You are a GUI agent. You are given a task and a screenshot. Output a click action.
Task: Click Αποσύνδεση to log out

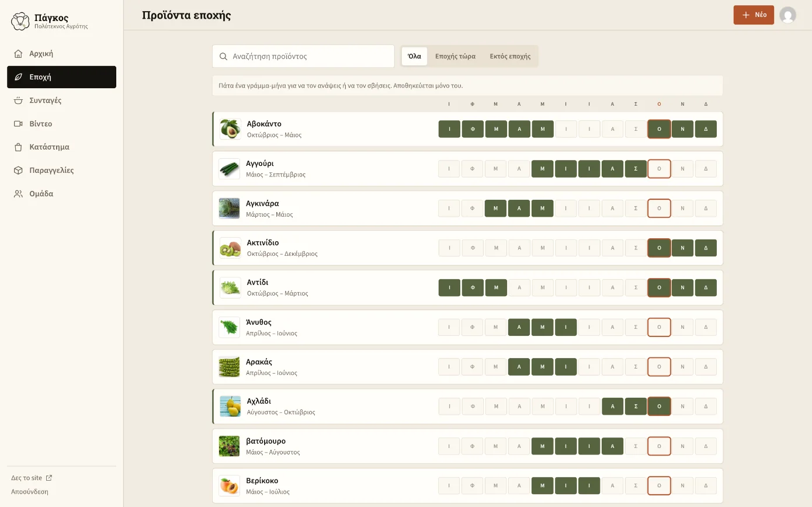point(30,492)
